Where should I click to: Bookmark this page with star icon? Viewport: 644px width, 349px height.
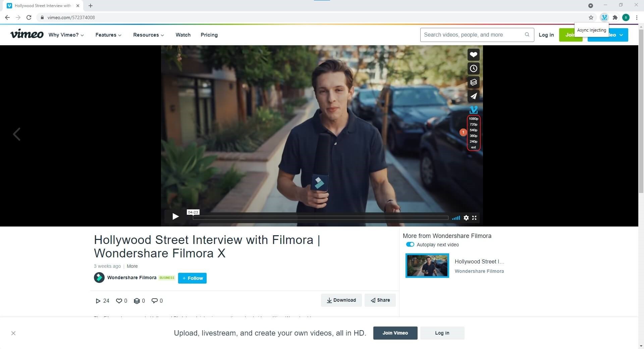(x=591, y=17)
